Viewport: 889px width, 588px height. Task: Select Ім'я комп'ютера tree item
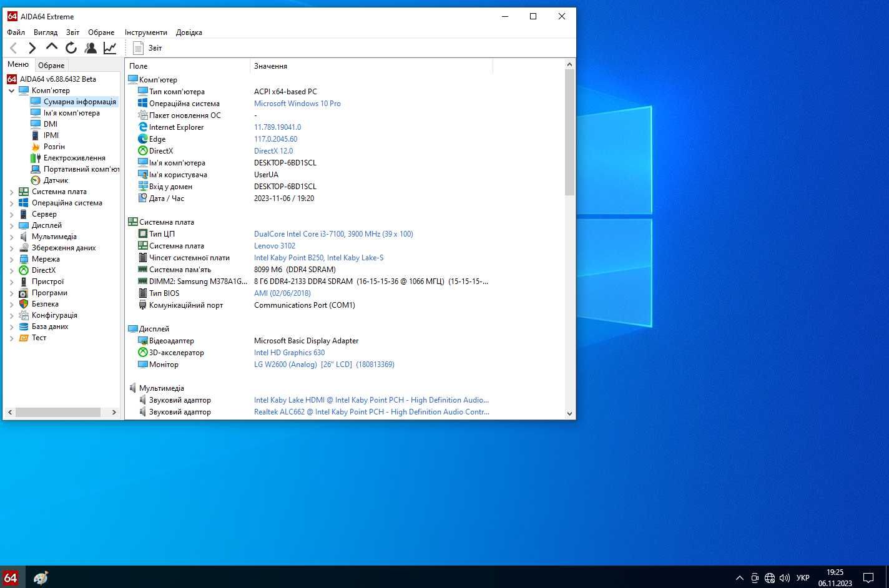tap(71, 113)
